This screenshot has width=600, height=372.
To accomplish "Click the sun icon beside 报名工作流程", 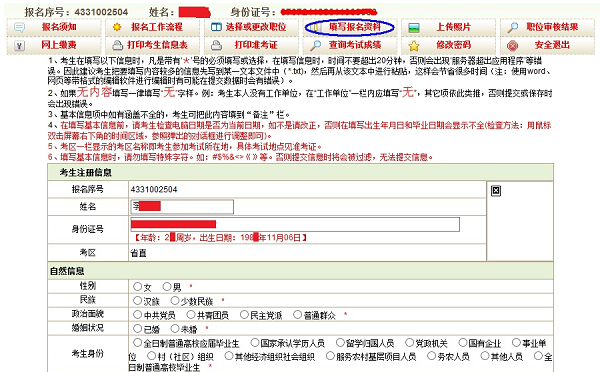I will (x=117, y=27).
